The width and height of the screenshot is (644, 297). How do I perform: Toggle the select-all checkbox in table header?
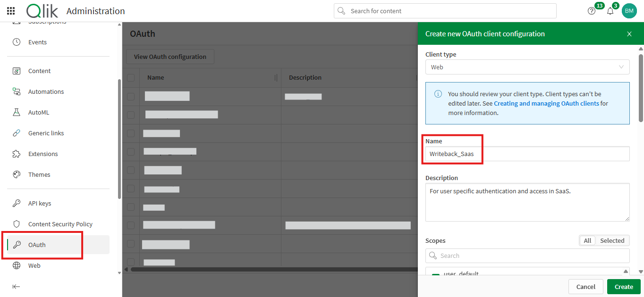click(x=131, y=78)
